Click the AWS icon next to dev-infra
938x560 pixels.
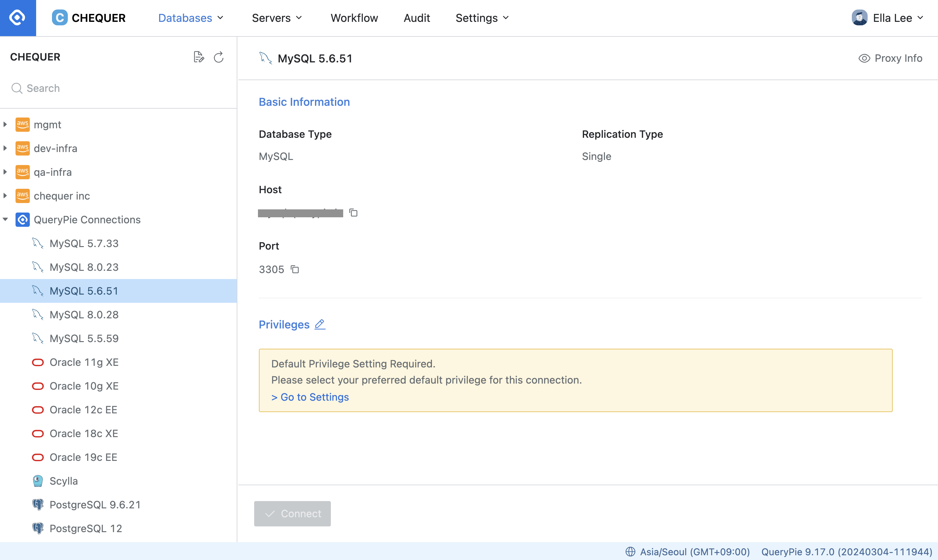22,148
